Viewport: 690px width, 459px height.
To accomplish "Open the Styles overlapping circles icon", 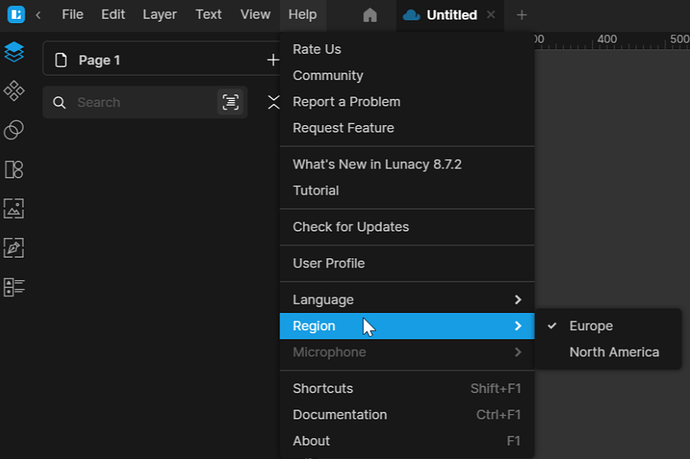I will tap(14, 130).
